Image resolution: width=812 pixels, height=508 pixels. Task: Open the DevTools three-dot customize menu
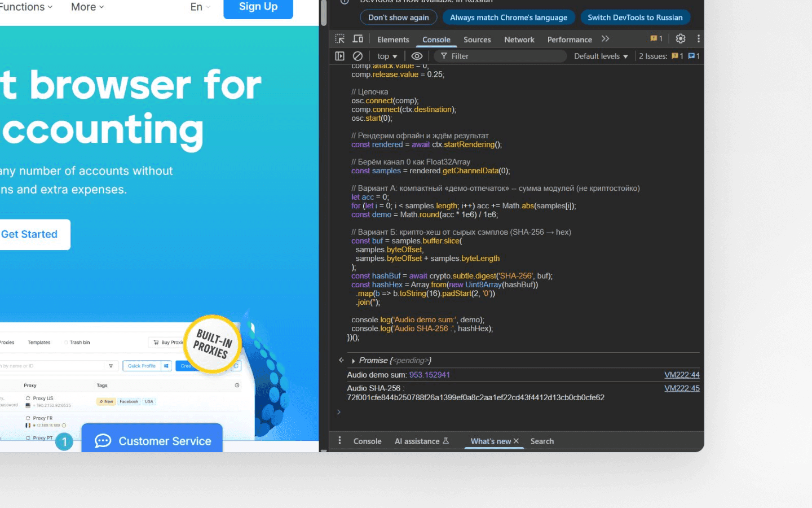pyautogui.click(x=699, y=39)
